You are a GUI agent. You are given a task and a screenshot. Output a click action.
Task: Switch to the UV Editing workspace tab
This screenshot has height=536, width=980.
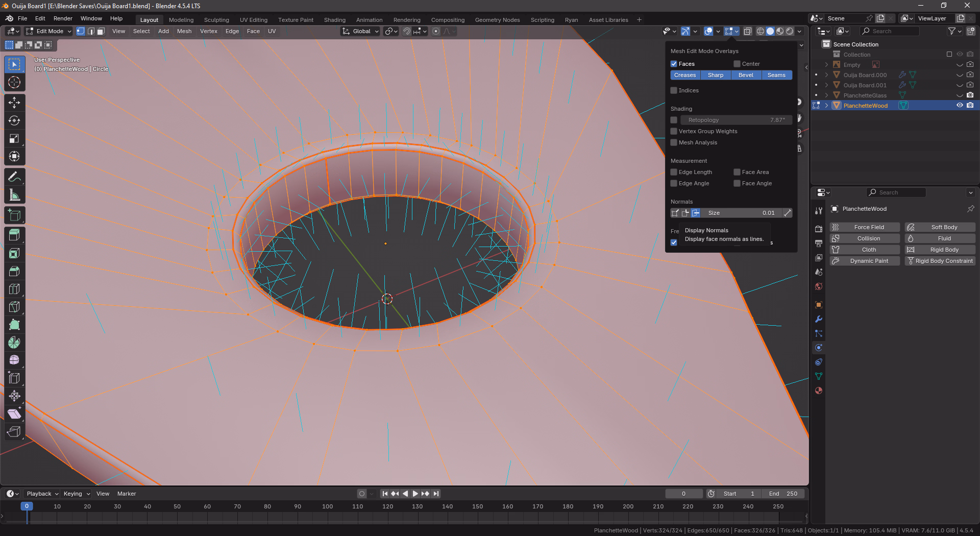tap(253, 20)
